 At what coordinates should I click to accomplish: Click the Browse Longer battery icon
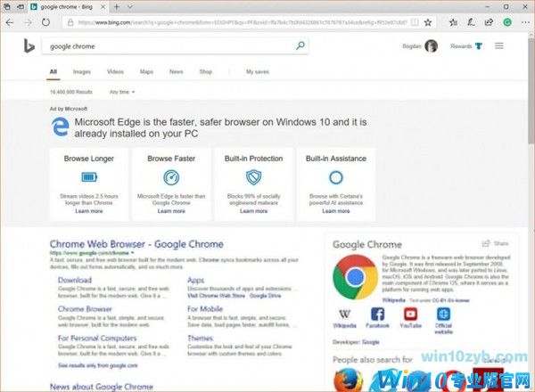[x=89, y=177]
